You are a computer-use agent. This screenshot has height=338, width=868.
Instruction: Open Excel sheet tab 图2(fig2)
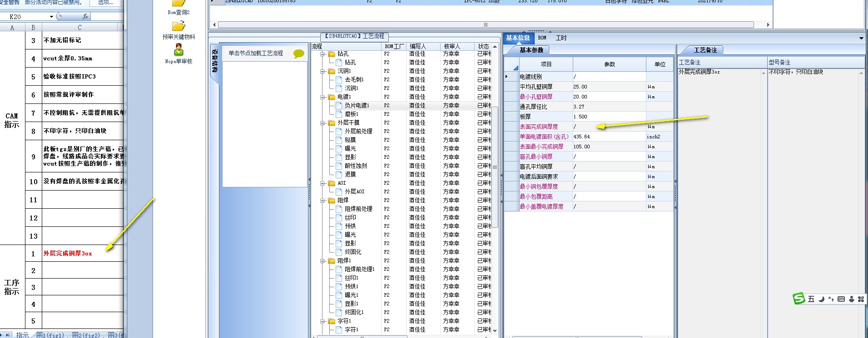(86, 335)
